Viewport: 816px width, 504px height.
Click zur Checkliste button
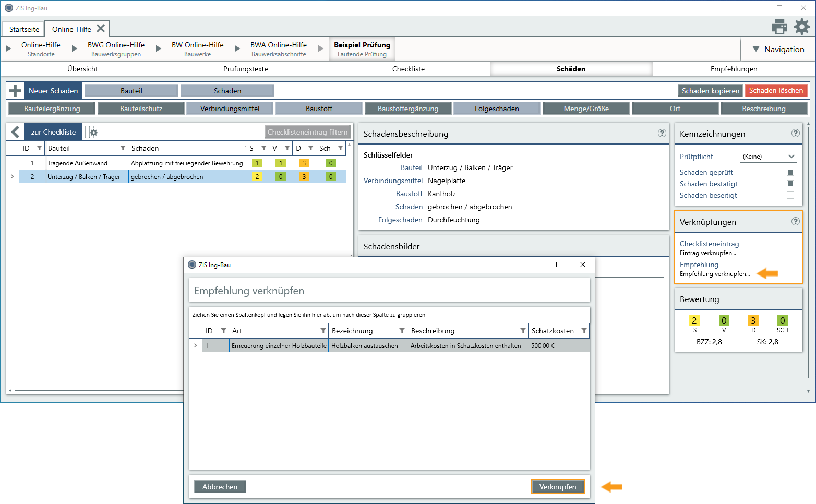coord(53,132)
